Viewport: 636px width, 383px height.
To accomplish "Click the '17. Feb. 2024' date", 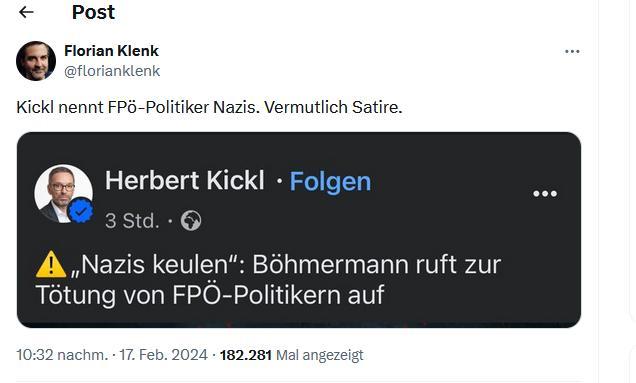I will (163, 355).
